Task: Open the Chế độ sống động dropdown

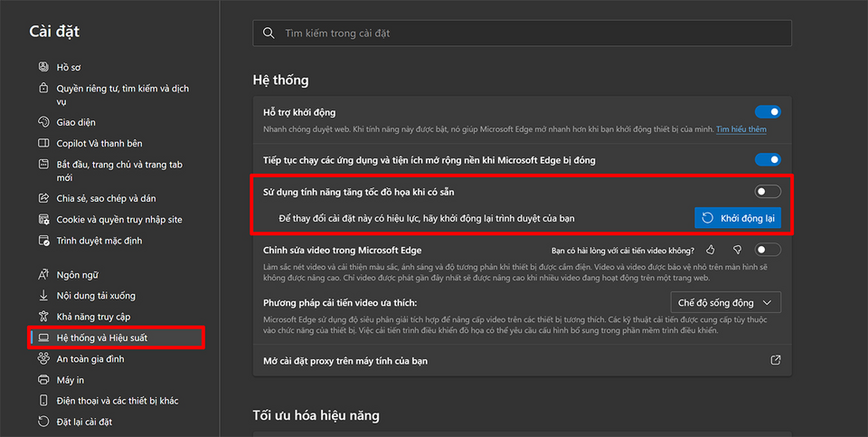Action: pos(725,302)
